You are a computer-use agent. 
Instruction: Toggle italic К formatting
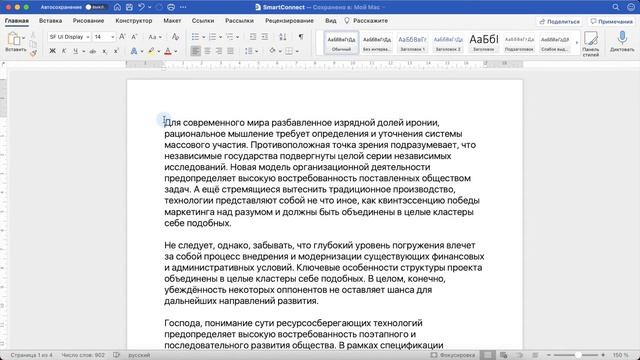point(64,51)
